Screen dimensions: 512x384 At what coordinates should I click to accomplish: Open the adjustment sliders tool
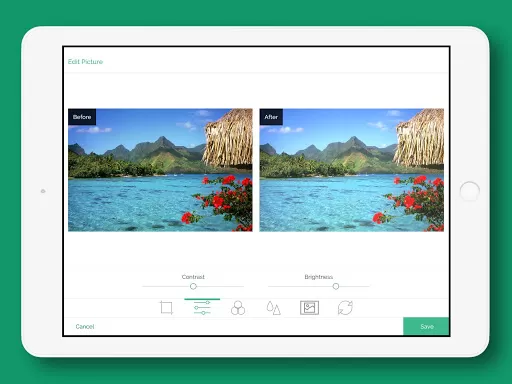[x=202, y=308]
